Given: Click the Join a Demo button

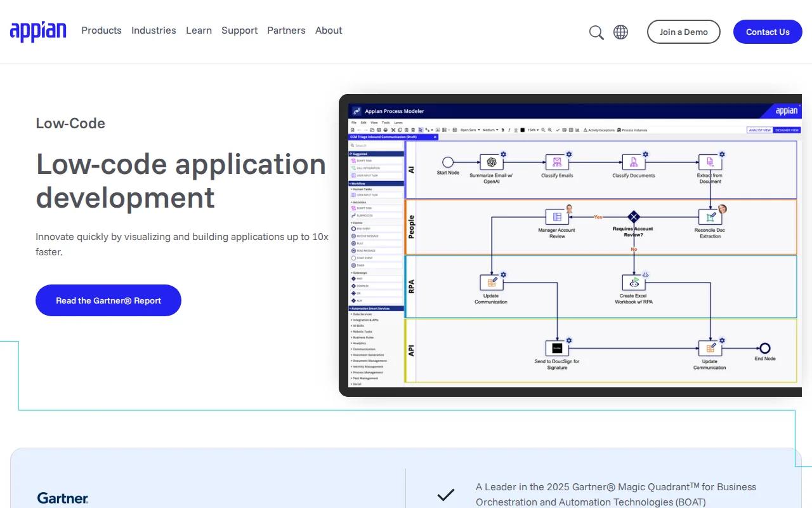Looking at the screenshot, I should pyautogui.click(x=683, y=32).
